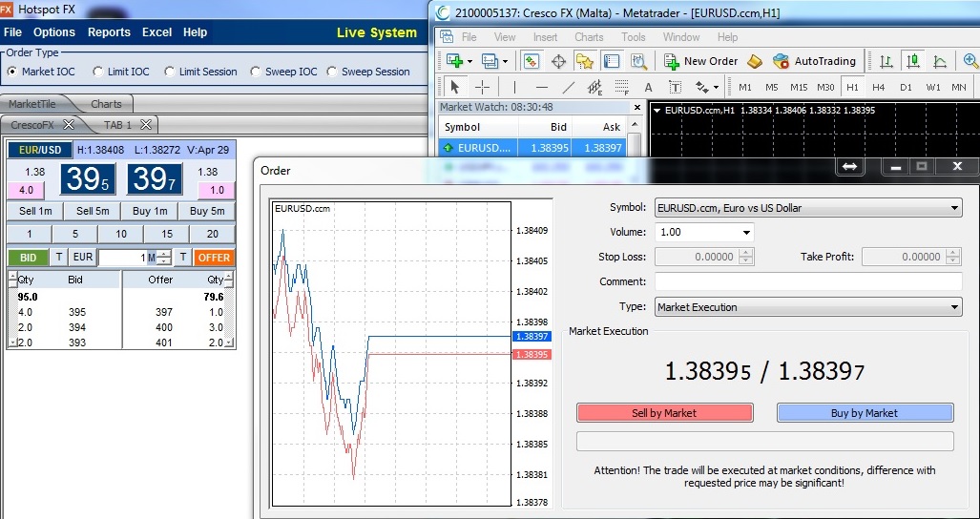Click into the Comment text field

807,281
